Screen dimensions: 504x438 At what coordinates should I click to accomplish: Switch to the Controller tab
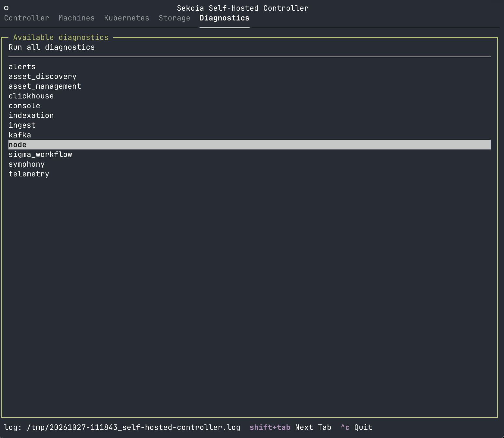27,18
